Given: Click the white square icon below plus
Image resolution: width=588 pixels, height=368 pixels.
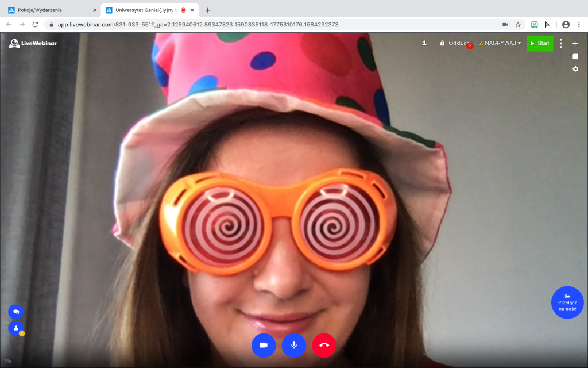Looking at the screenshot, I should (x=575, y=56).
